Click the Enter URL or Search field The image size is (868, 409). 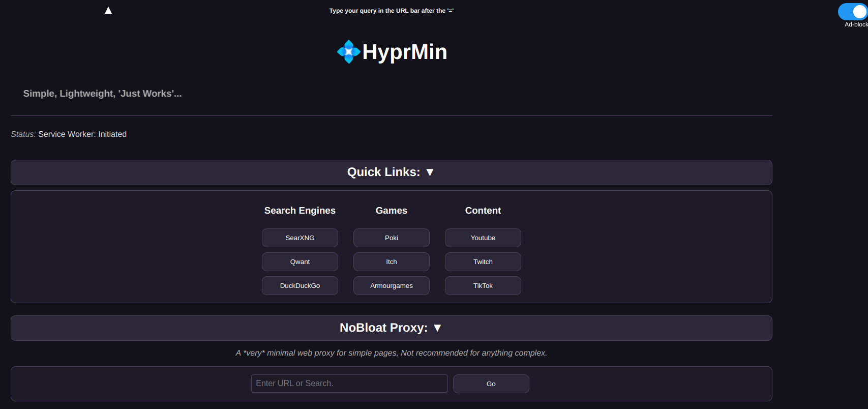(349, 384)
